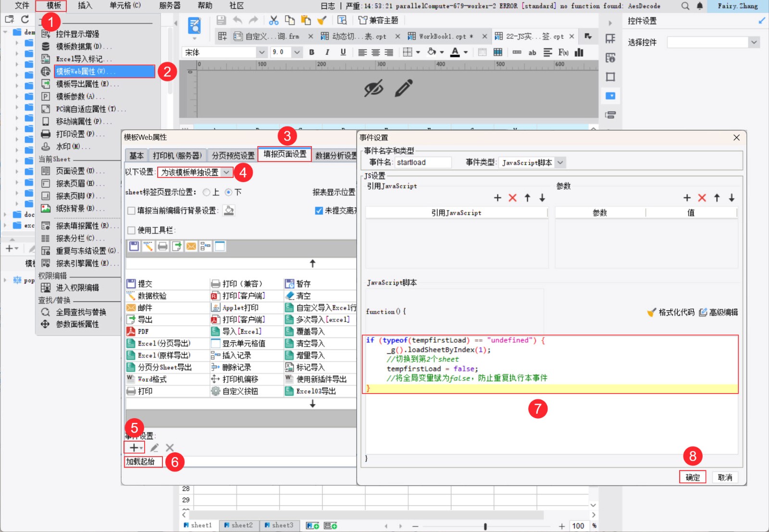Screen dimensions: 769x532
Task: Toggle 使用工具栏 checkbox
Action: (x=131, y=230)
